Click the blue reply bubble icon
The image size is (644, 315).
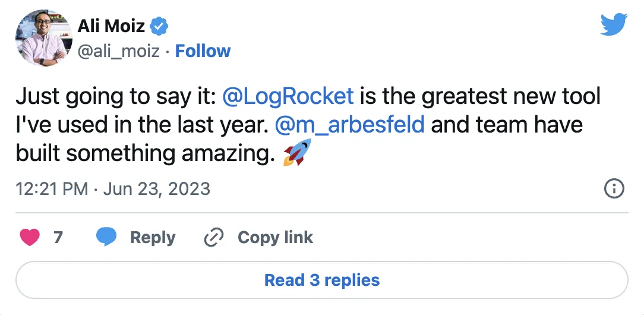tap(106, 237)
